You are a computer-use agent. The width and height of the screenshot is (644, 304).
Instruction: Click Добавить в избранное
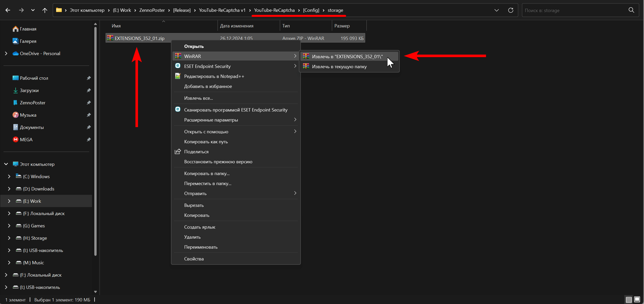[236, 86]
